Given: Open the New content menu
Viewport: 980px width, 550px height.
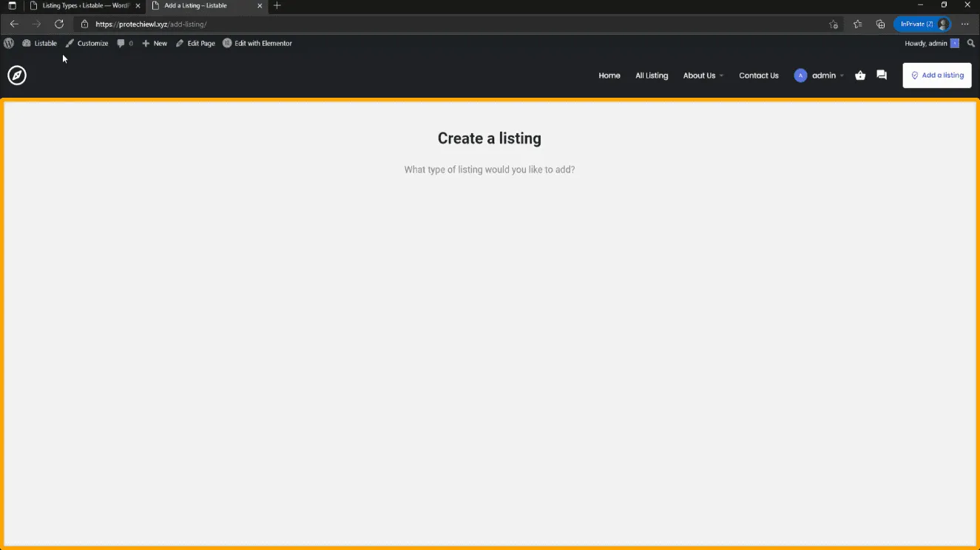Looking at the screenshot, I should pos(155,44).
